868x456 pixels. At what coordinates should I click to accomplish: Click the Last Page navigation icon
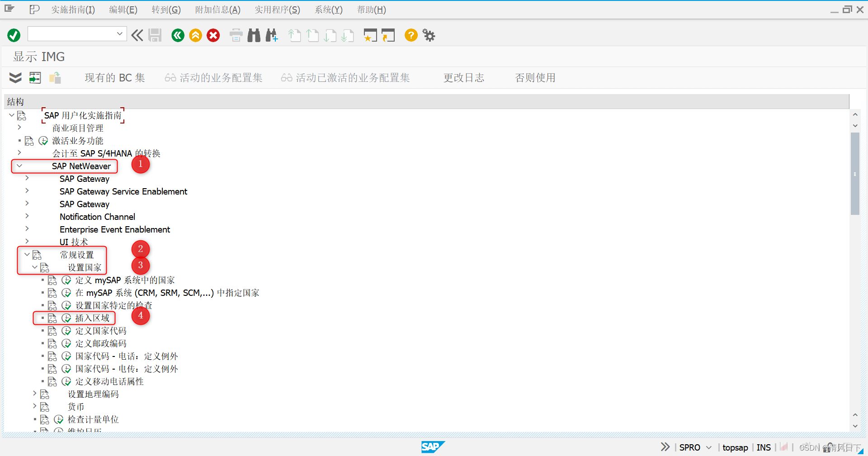coord(348,35)
